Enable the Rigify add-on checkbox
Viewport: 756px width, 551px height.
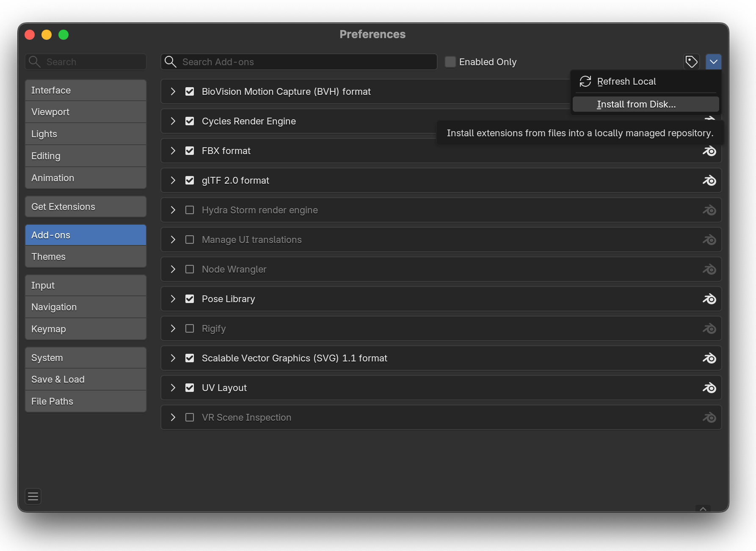pos(190,328)
